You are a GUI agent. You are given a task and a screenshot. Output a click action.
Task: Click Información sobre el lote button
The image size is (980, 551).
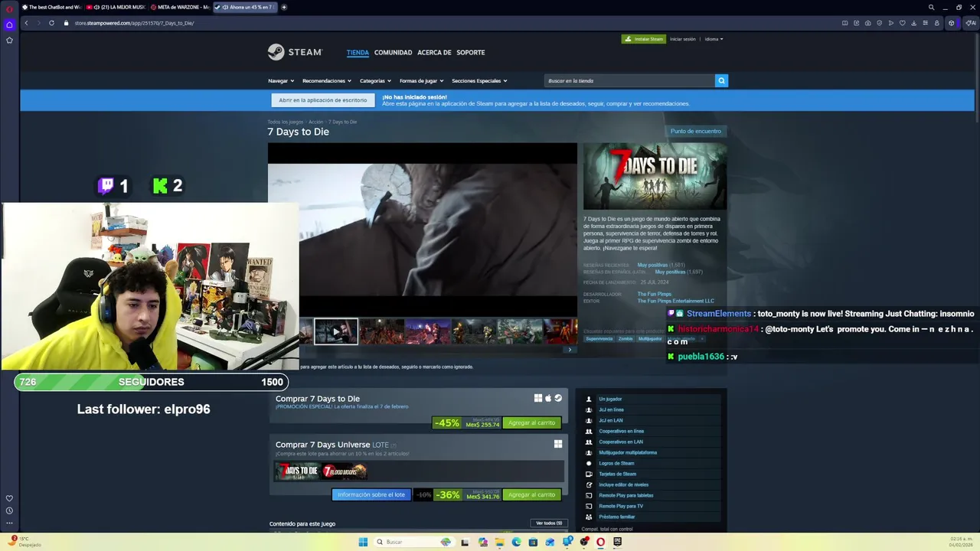(371, 494)
